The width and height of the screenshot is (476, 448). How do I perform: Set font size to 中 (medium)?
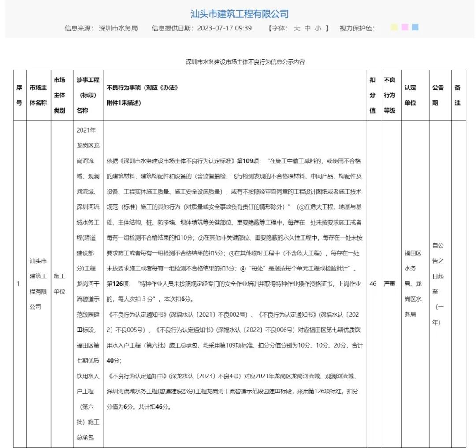click(x=307, y=28)
